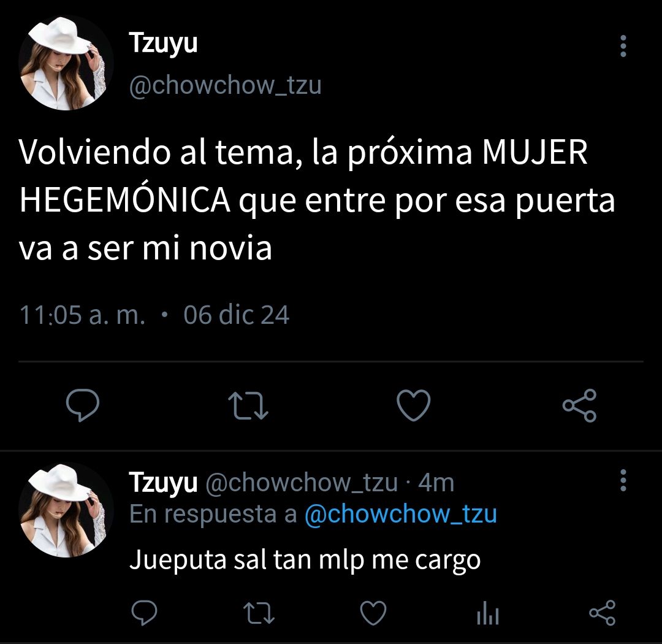Image resolution: width=662 pixels, height=644 pixels.
Task: Share the main tweet
Action: tap(579, 405)
